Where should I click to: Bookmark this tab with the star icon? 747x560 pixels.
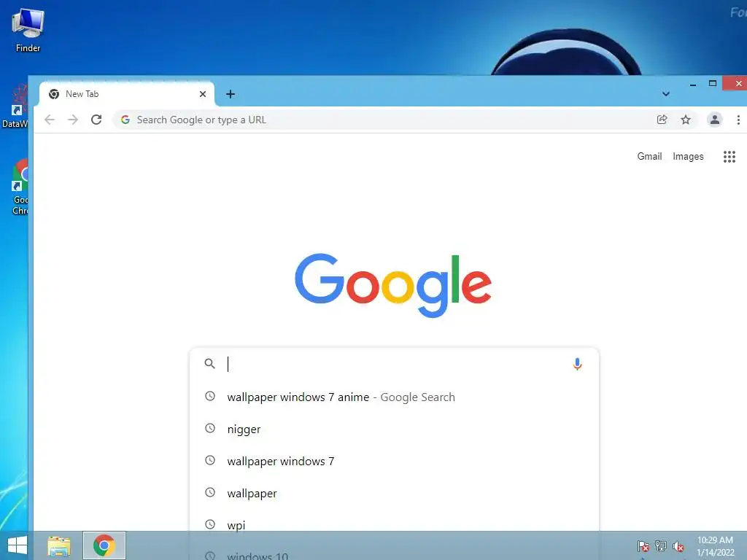[x=686, y=120]
